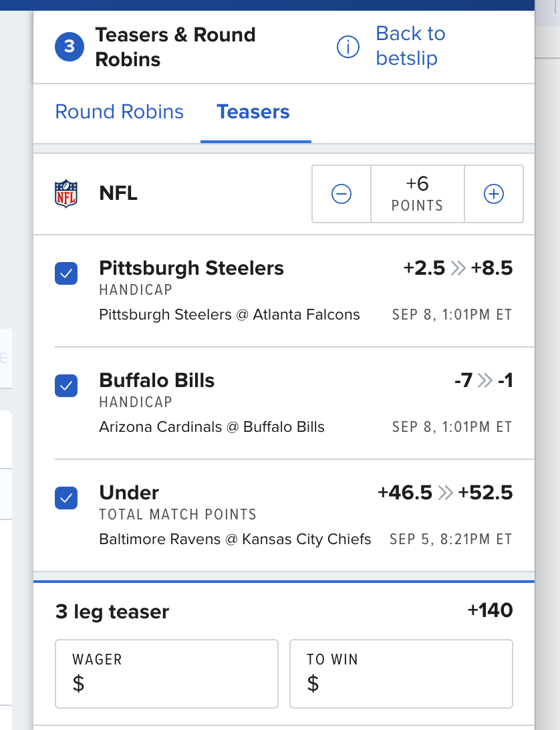
Task: Decrease teaser points with minus icon
Action: pos(341,194)
